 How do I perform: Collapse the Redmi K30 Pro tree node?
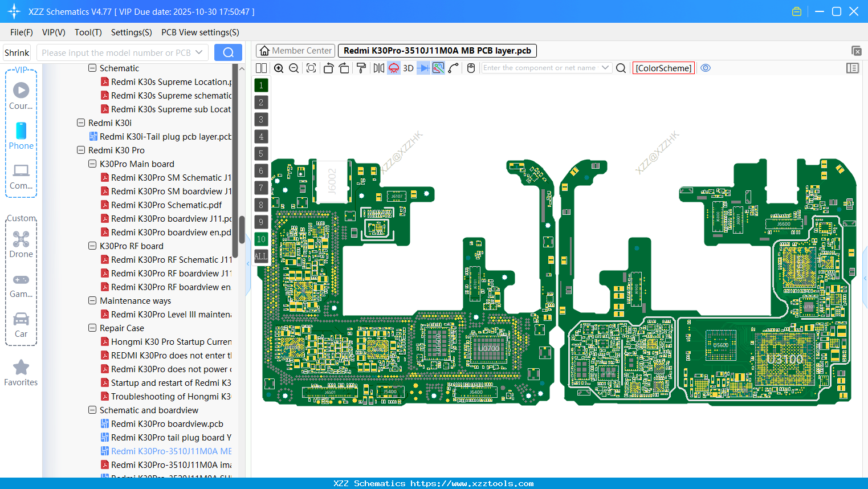[81, 150]
